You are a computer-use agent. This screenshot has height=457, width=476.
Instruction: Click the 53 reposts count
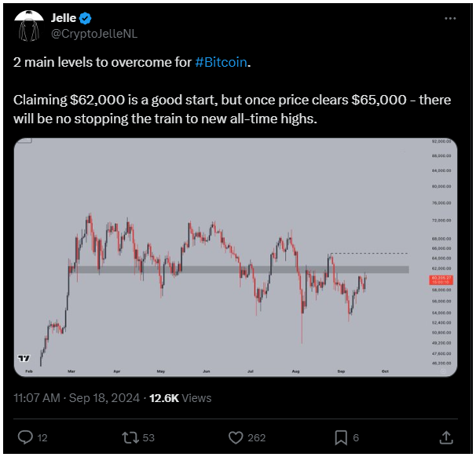click(148, 437)
